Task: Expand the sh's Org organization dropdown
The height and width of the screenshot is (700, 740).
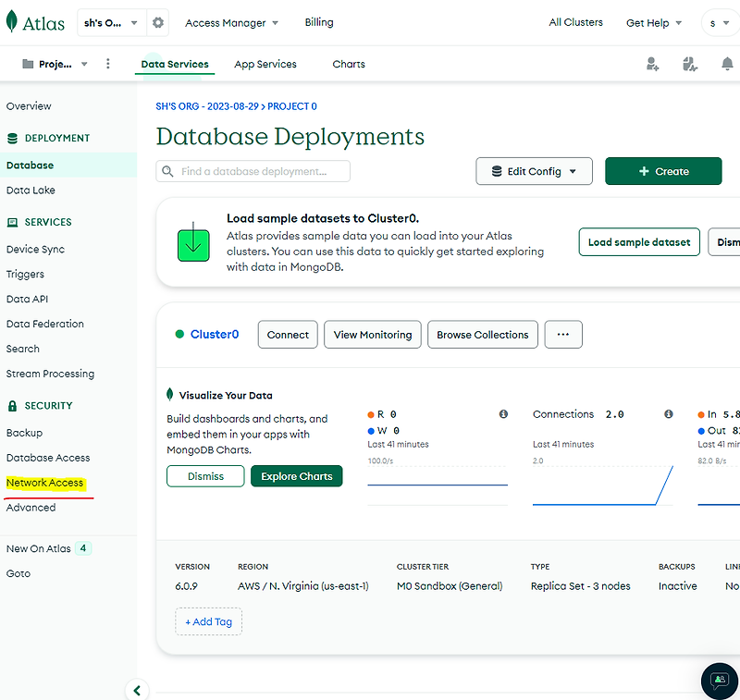Action: click(x=111, y=22)
